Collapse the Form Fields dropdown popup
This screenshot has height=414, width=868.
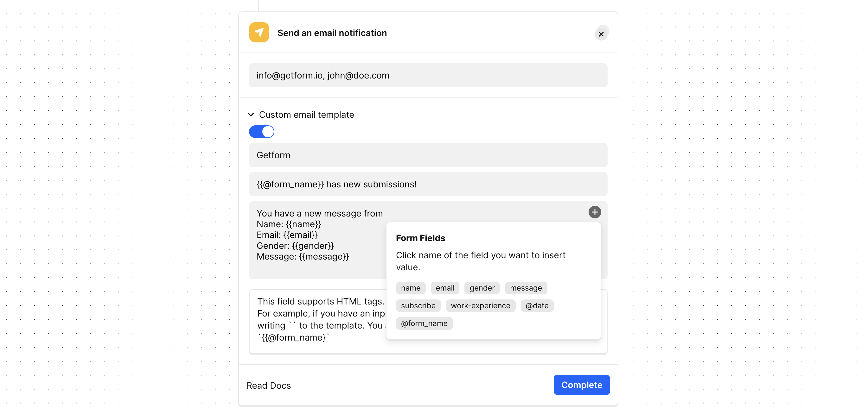coord(595,212)
